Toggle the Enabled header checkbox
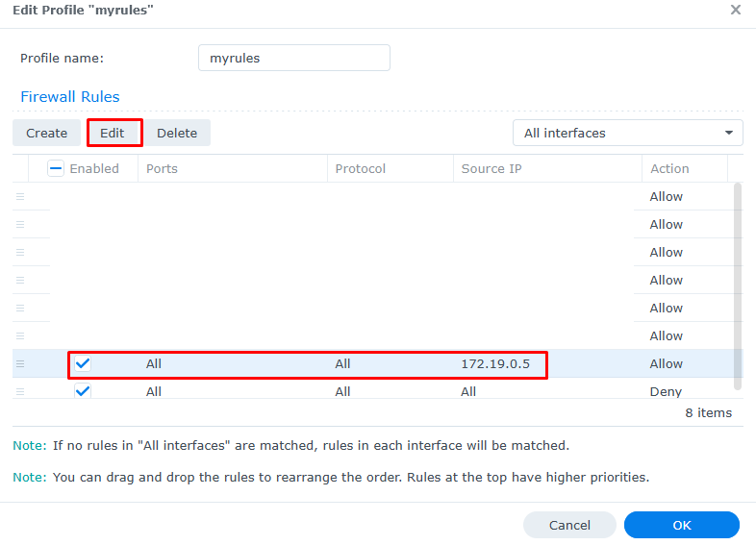This screenshot has width=756, height=545. [56, 168]
